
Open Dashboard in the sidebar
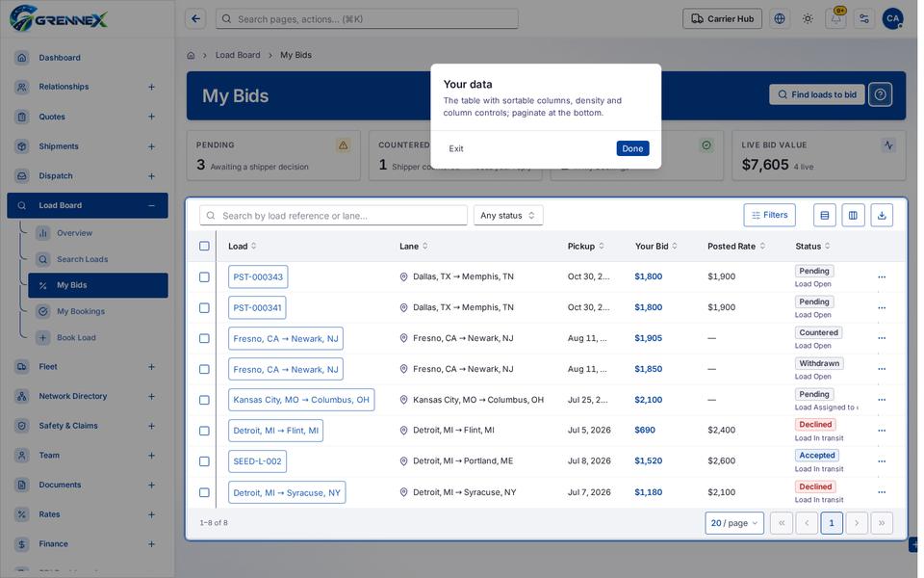pyautogui.click(x=88, y=57)
